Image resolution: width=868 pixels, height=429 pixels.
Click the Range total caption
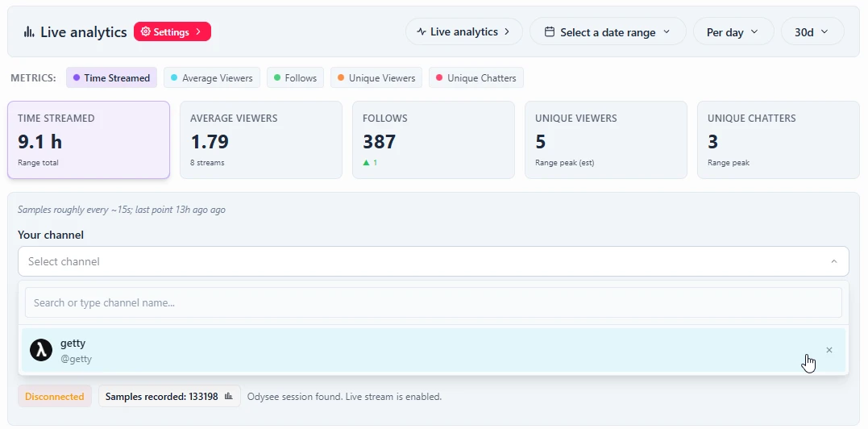(x=38, y=163)
